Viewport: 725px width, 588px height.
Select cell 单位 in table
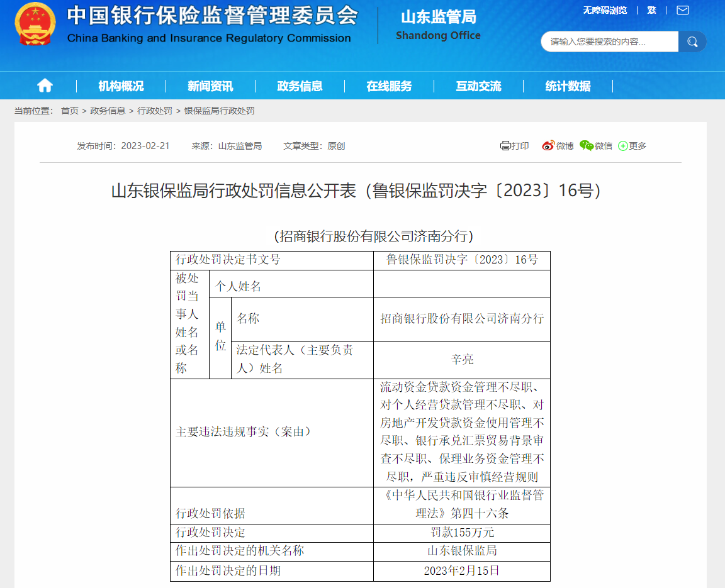(220, 338)
